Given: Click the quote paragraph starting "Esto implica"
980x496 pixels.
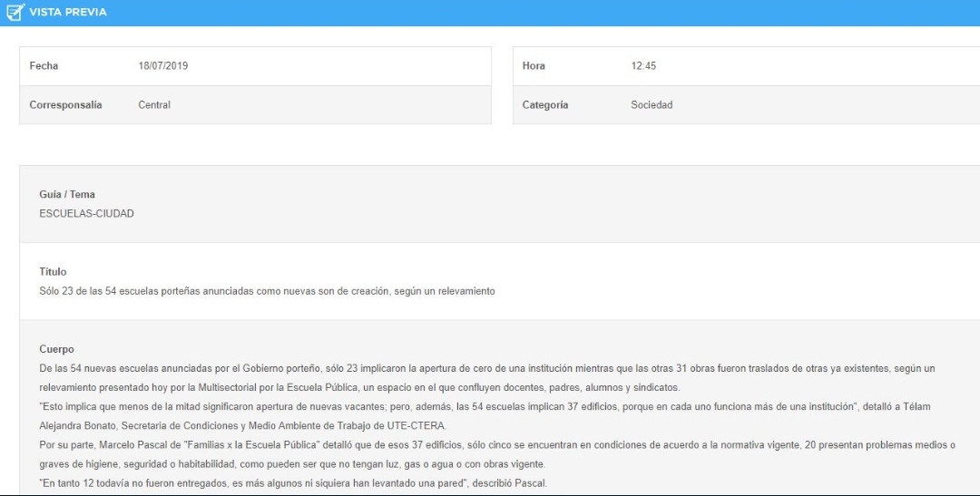Looking at the screenshot, I should (x=485, y=406).
